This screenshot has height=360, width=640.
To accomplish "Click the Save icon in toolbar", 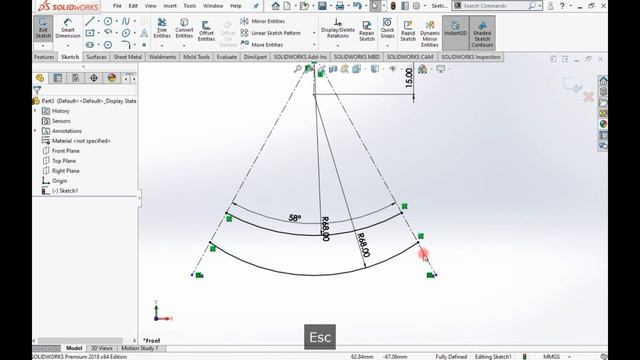I will (322, 6).
